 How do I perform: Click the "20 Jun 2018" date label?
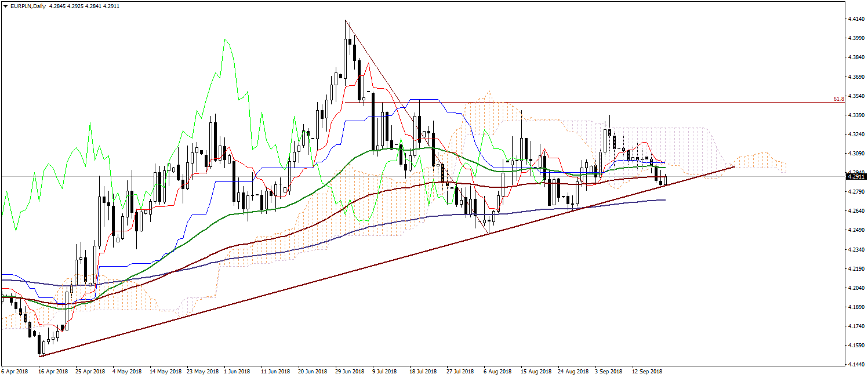click(x=313, y=371)
